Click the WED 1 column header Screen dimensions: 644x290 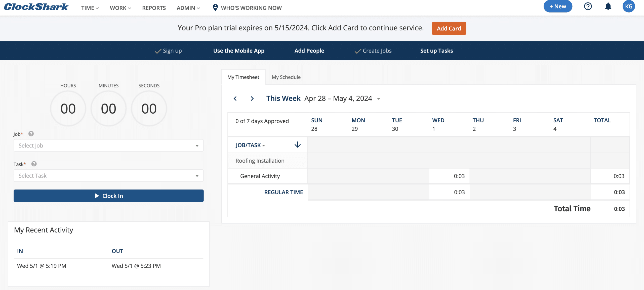[438, 124]
